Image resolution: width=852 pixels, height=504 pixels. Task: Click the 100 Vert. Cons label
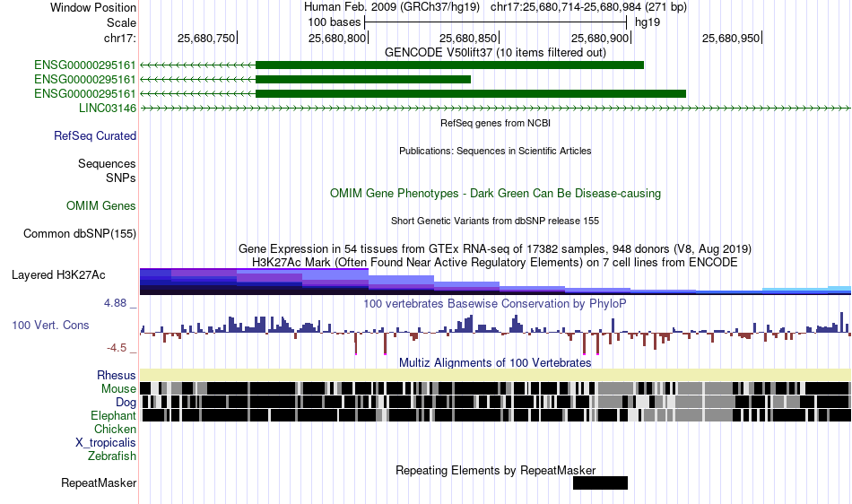coord(50,325)
